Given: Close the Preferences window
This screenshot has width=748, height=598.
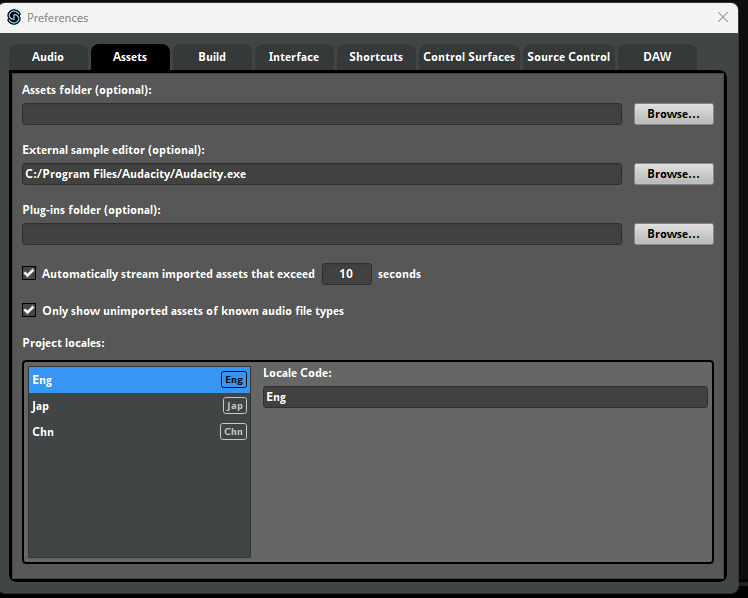Looking at the screenshot, I should [723, 18].
